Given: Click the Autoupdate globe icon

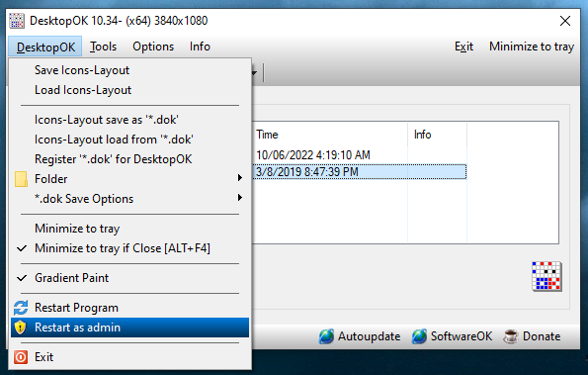Looking at the screenshot, I should click(x=326, y=336).
